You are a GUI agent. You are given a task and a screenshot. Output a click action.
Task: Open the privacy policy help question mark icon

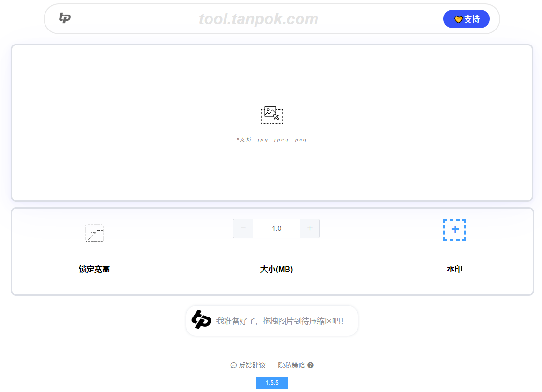pyautogui.click(x=310, y=366)
